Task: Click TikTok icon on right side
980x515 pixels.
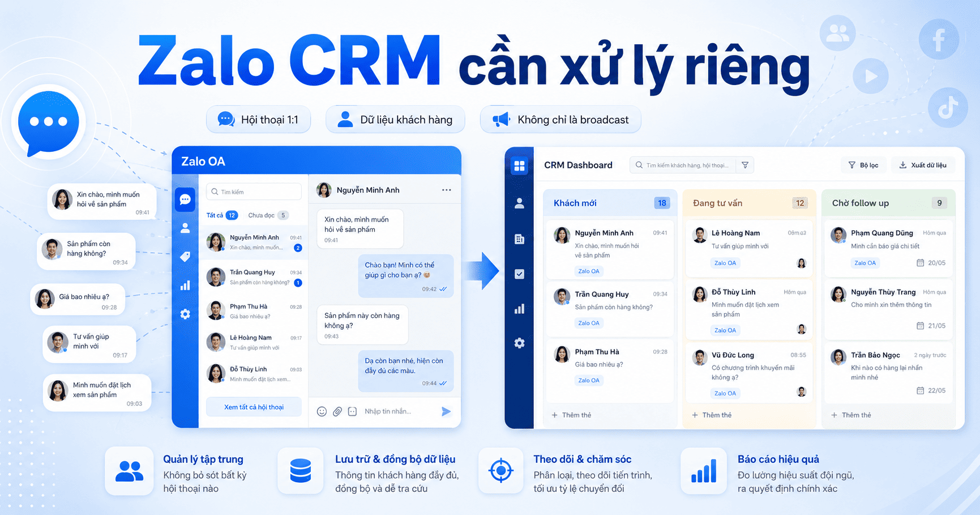Action: [x=948, y=108]
